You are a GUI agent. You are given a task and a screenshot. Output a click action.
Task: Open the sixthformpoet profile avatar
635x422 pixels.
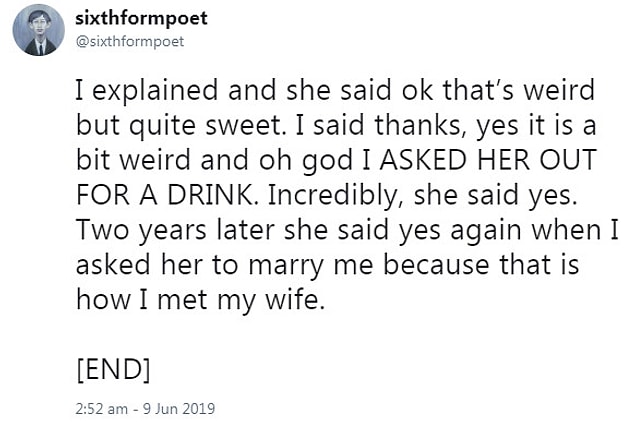(38, 30)
